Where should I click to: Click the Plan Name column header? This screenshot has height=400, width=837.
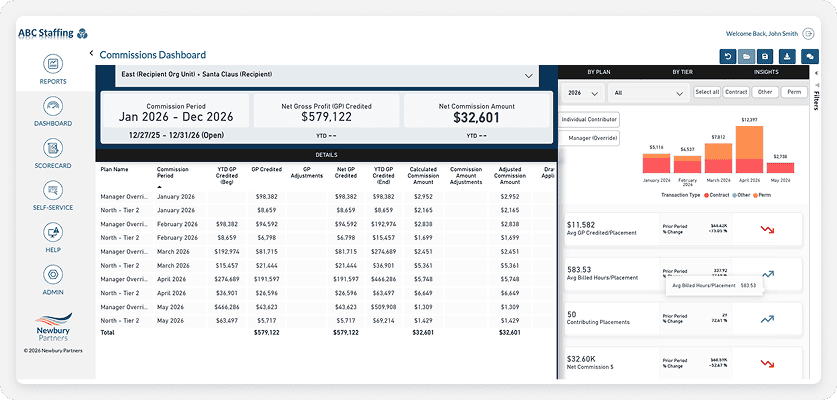114,169
